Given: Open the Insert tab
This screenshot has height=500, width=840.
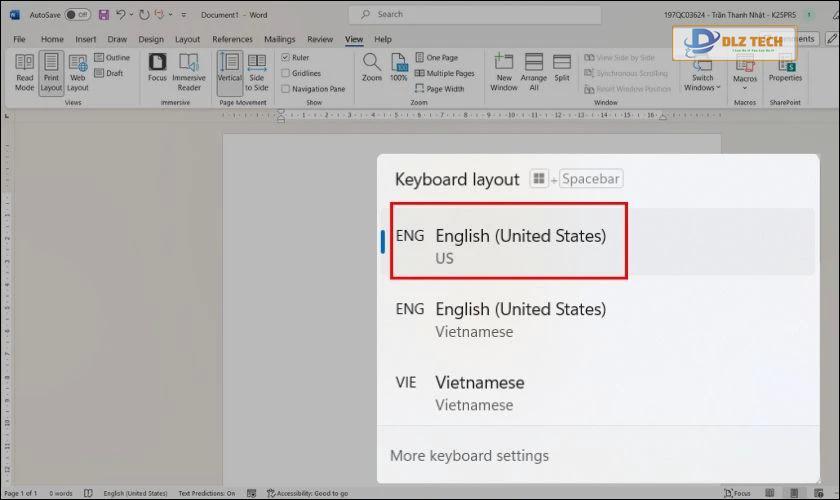Looking at the screenshot, I should pyautogui.click(x=86, y=39).
